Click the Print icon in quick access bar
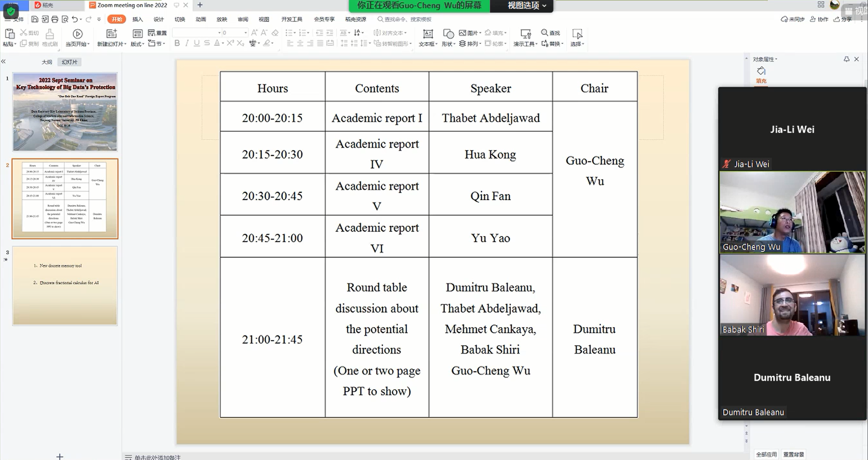Viewport: 868px width, 460px height. [55, 19]
